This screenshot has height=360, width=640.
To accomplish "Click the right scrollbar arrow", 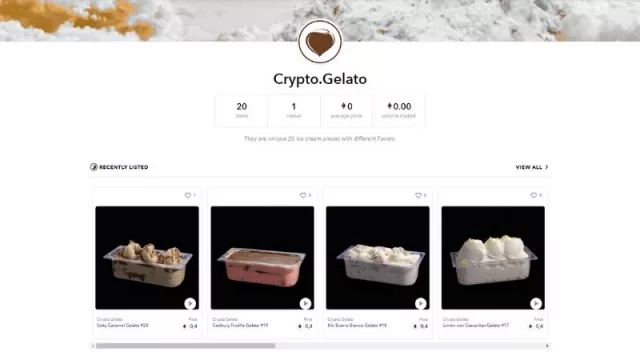I will click(x=547, y=346).
